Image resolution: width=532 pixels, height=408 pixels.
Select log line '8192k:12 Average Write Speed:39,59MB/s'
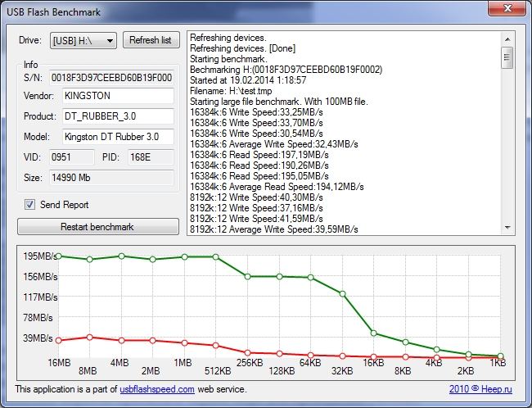point(274,229)
